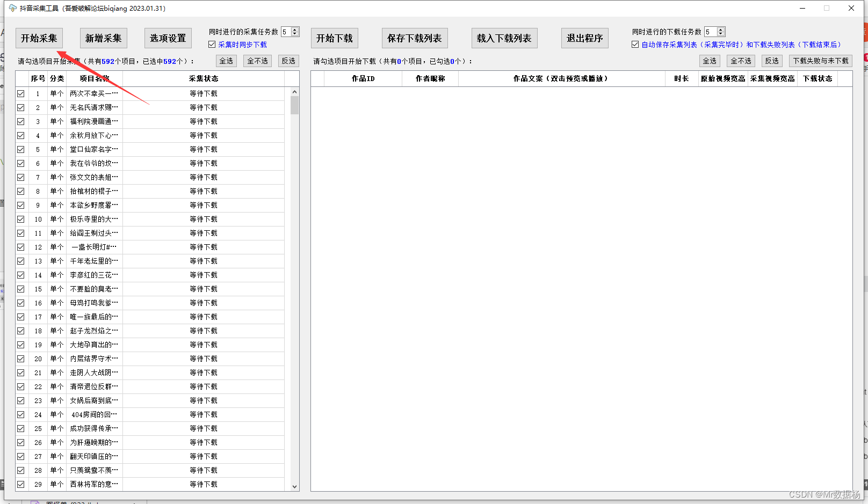The width and height of the screenshot is (868, 504).
Task: Click the 退出程序 button
Action: tap(585, 38)
